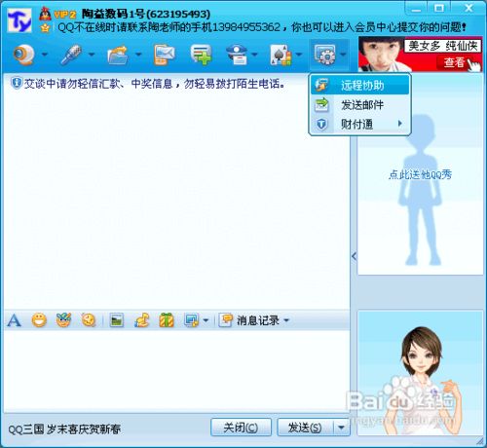Take a screenshot with screen capture icon
This screenshot has width=487, height=448.
coord(191,320)
